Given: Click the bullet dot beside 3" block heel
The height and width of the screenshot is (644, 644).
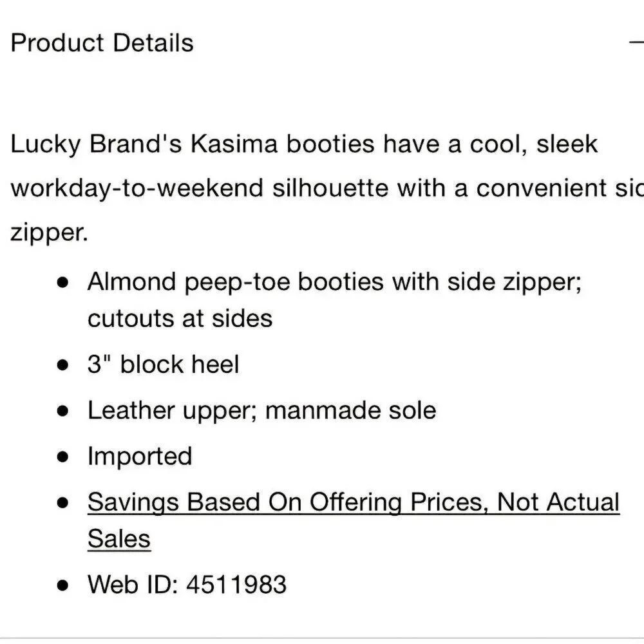Looking at the screenshot, I should pos(63,365).
